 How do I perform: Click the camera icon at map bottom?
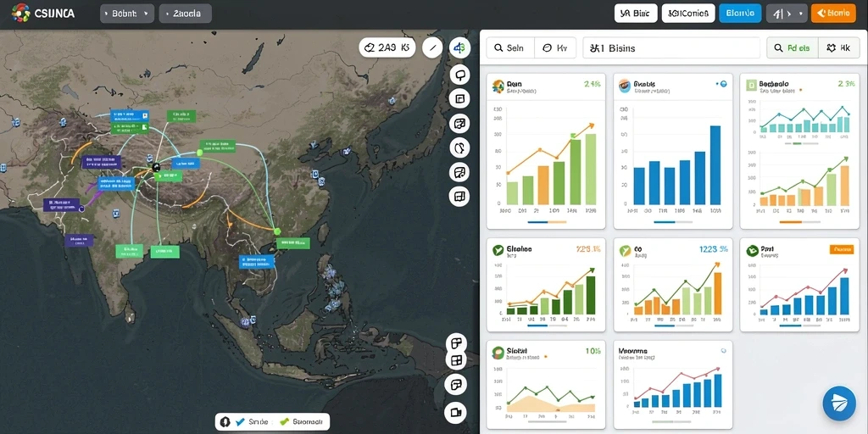[455, 413]
